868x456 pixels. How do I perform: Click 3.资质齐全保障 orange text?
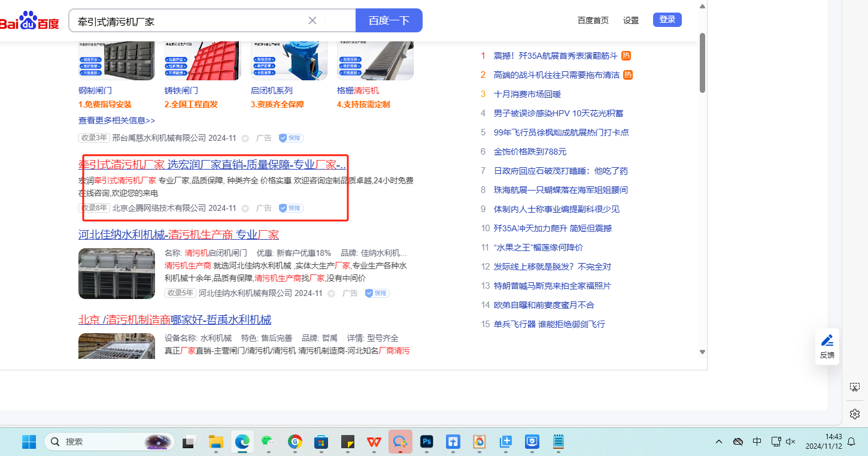click(277, 105)
